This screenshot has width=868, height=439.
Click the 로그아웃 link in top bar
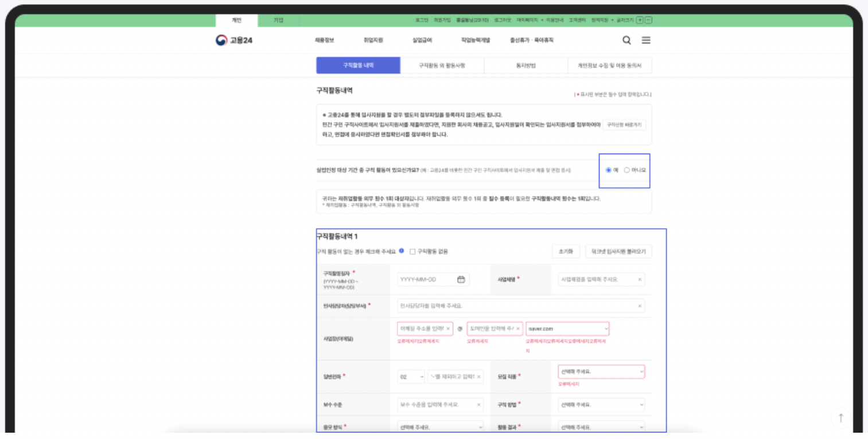(503, 20)
